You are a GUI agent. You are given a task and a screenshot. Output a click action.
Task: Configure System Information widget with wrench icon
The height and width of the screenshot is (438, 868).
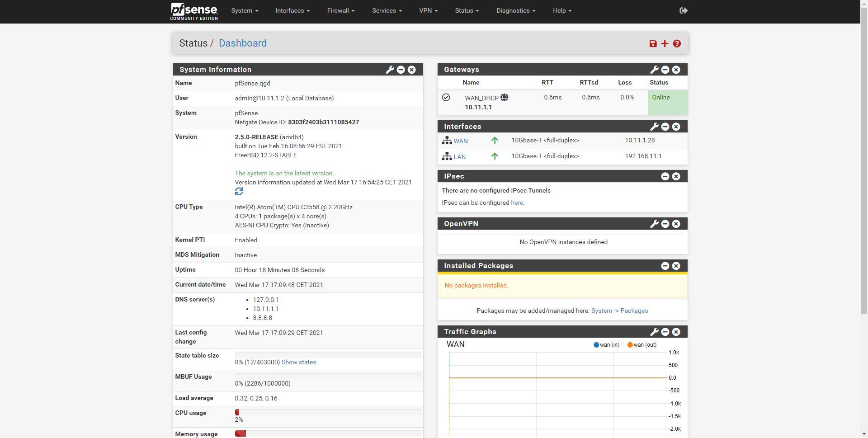point(390,70)
